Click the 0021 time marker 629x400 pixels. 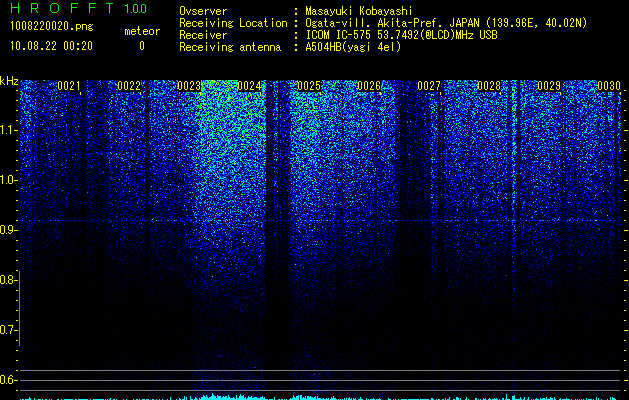coord(69,86)
